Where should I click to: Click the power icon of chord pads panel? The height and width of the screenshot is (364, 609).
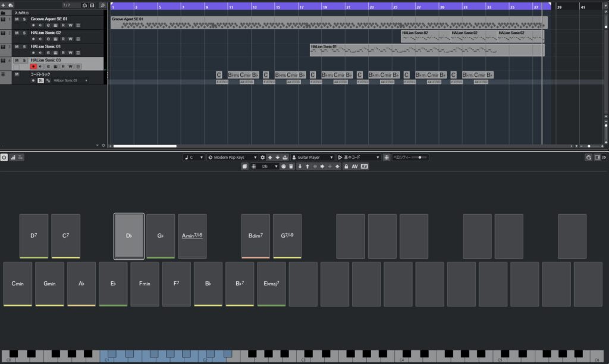[x=4, y=158]
